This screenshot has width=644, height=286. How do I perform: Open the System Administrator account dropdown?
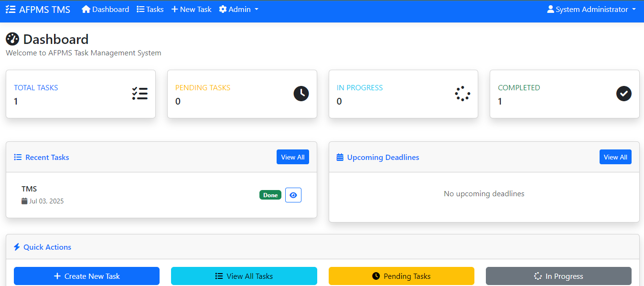(x=591, y=9)
